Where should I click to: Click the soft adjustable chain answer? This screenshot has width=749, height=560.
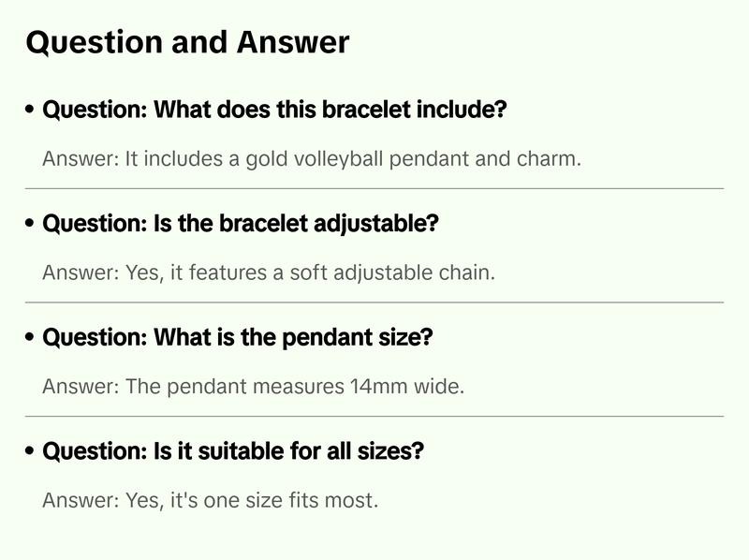point(268,273)
